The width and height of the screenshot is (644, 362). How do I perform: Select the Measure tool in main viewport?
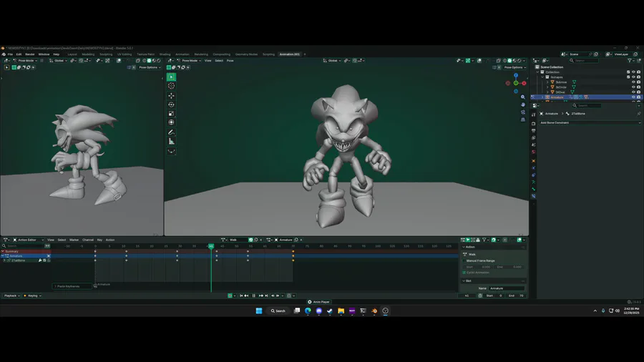[171, 141]
